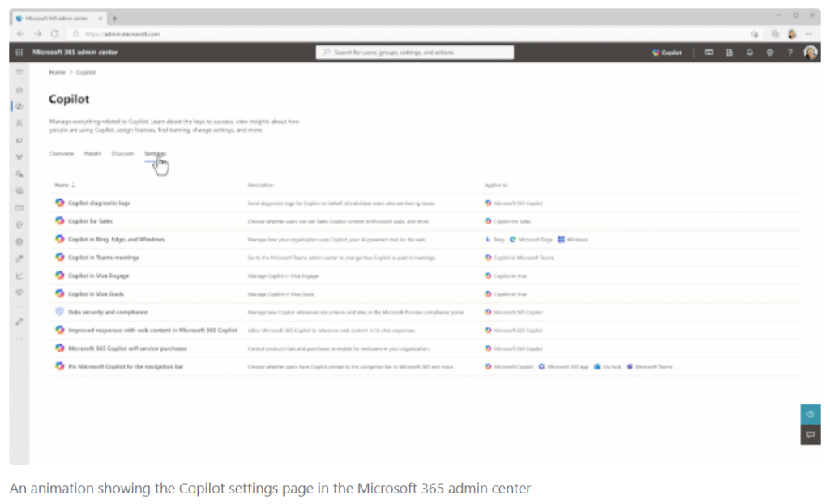Open Copilot in Bing, Edge, and Windows
The height and width of the screenshot is (504, 830).
click(x=116, y=240)
